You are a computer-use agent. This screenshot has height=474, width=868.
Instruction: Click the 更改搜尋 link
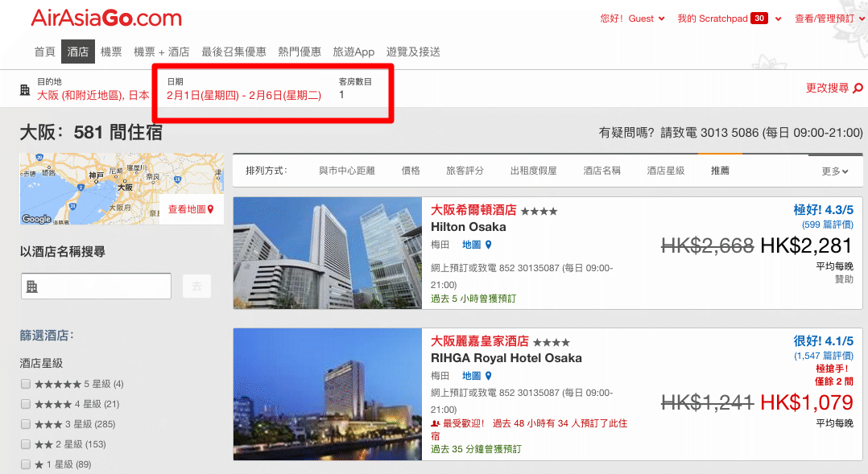coord(827,88)
